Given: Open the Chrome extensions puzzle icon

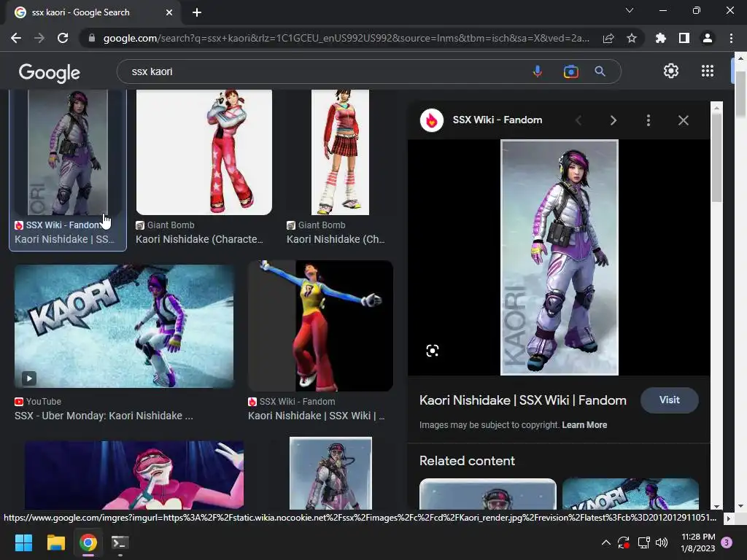Looking at the screenshot, I should (661, 38).
